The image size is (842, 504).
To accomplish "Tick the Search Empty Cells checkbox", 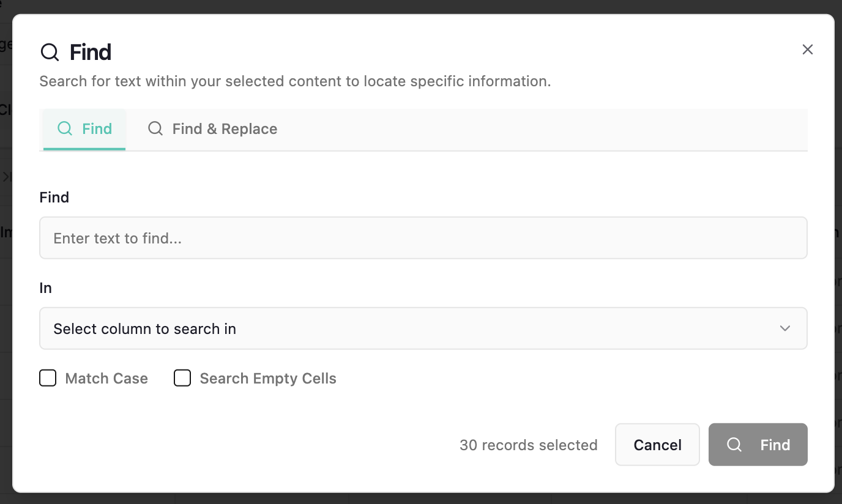I will (182, 378).
